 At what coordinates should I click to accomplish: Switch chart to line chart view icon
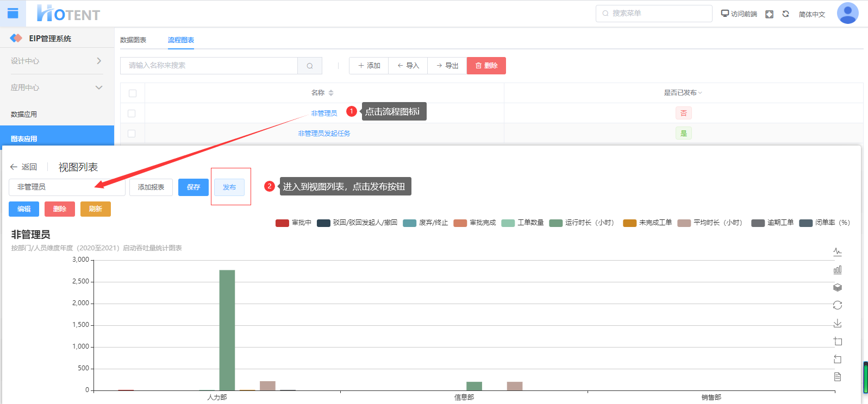pyautogui.click(x=837, y=252)
